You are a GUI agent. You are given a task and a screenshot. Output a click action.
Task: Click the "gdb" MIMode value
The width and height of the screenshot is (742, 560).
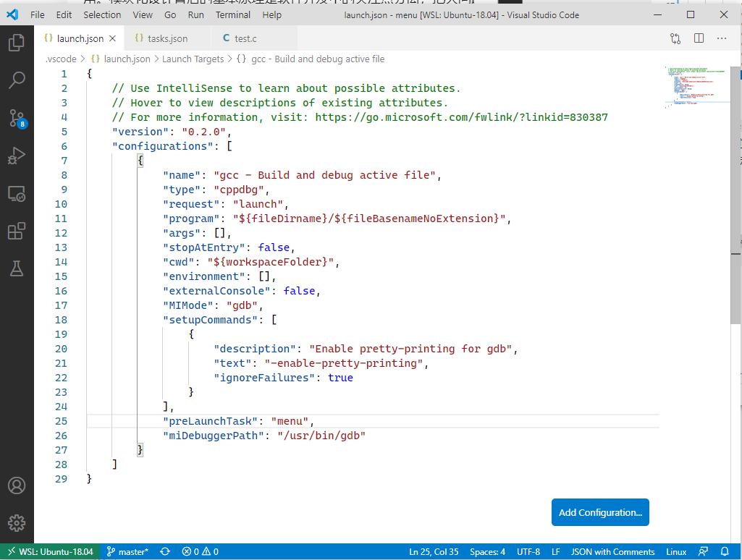tap(242, 305)
